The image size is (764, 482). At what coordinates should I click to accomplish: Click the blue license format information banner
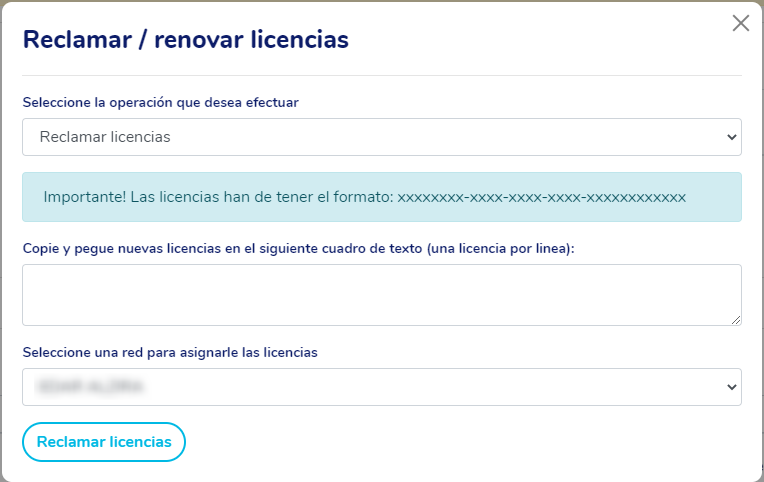[381, 197]
